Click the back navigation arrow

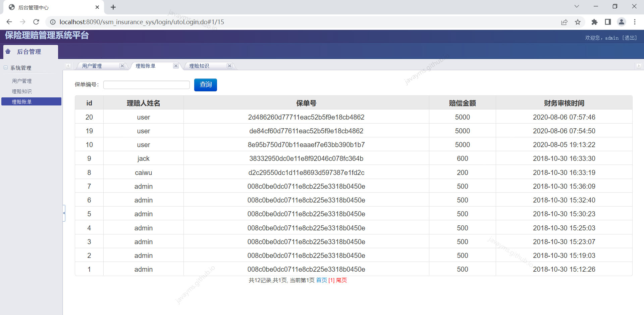coord(9,22)
